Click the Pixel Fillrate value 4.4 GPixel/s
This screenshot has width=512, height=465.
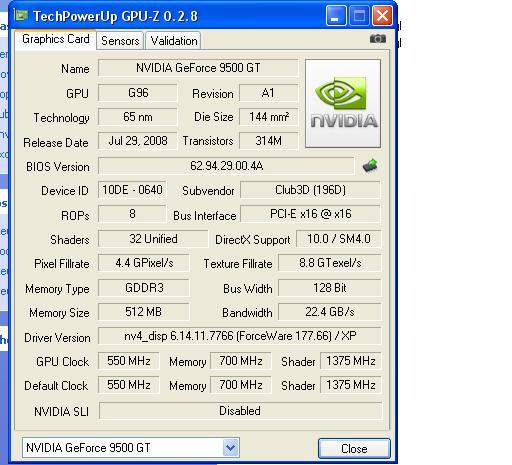coord(144,263)
